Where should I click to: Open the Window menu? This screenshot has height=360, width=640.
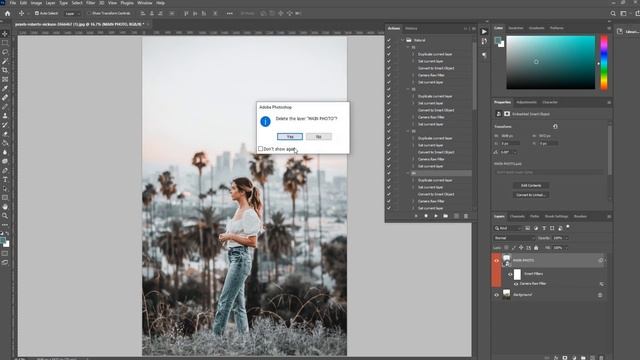pos(144,3)
